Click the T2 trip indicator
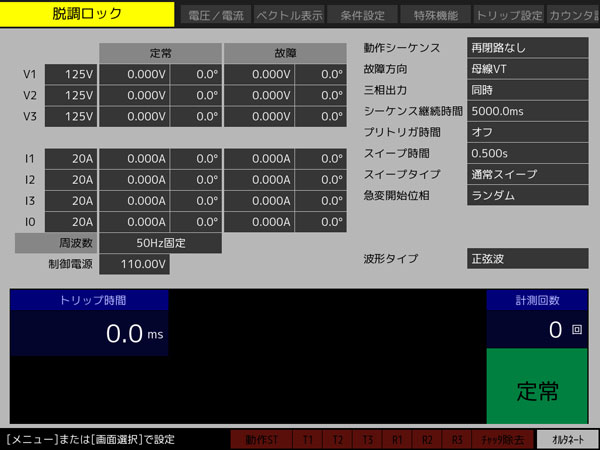This screenshot has height=450, width=600. tap(338, 439)
